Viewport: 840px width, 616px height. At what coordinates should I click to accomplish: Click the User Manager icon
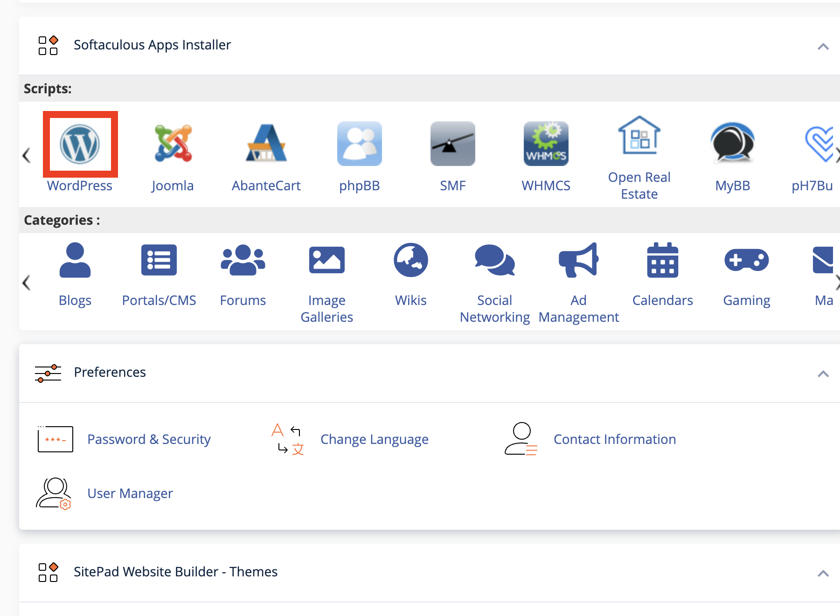54,493
